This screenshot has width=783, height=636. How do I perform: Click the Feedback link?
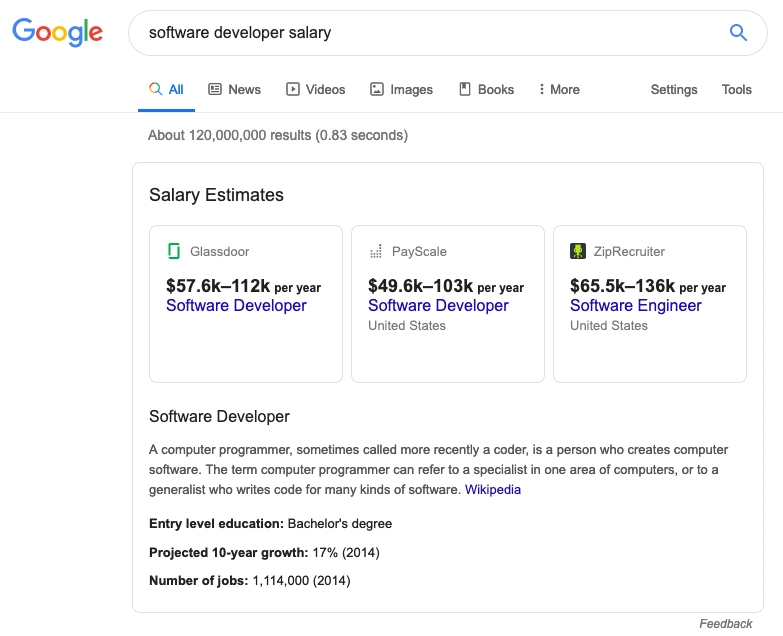(x=726, y=624)
